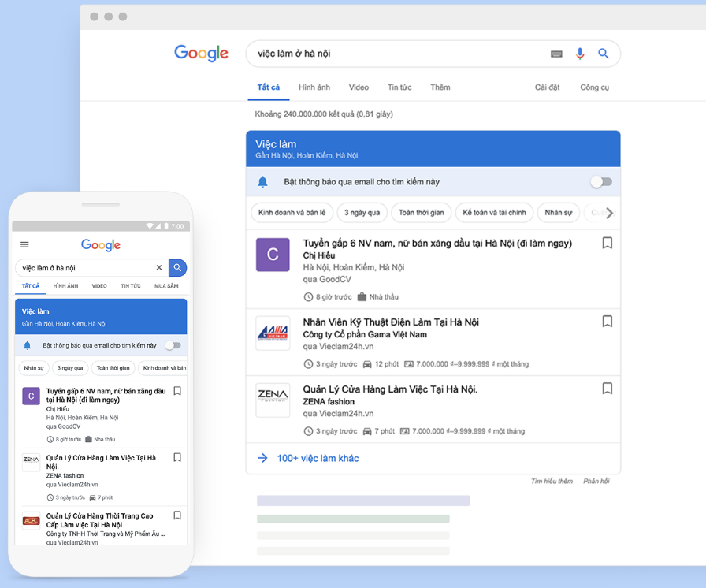Click the ZENA logo on the phone listing
Image resolution: width=706 pixels, height=588 pixels.
click(x=31, y=463)
